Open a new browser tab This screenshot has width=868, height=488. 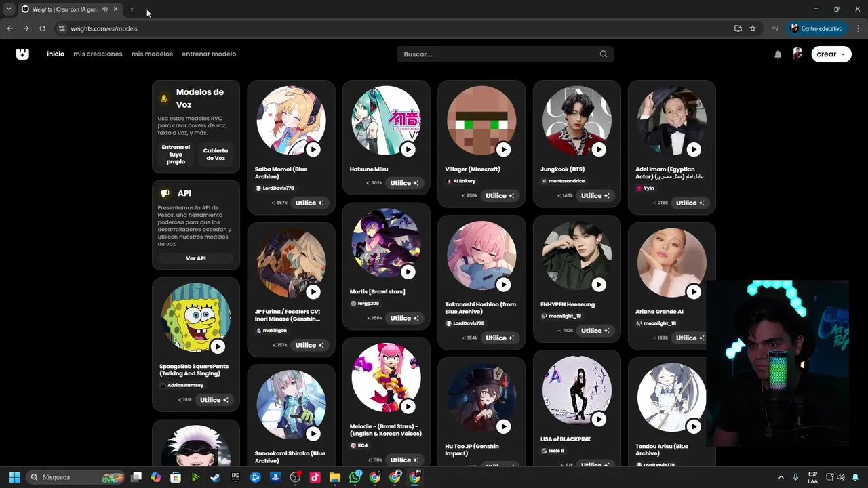tap(132, 9)
